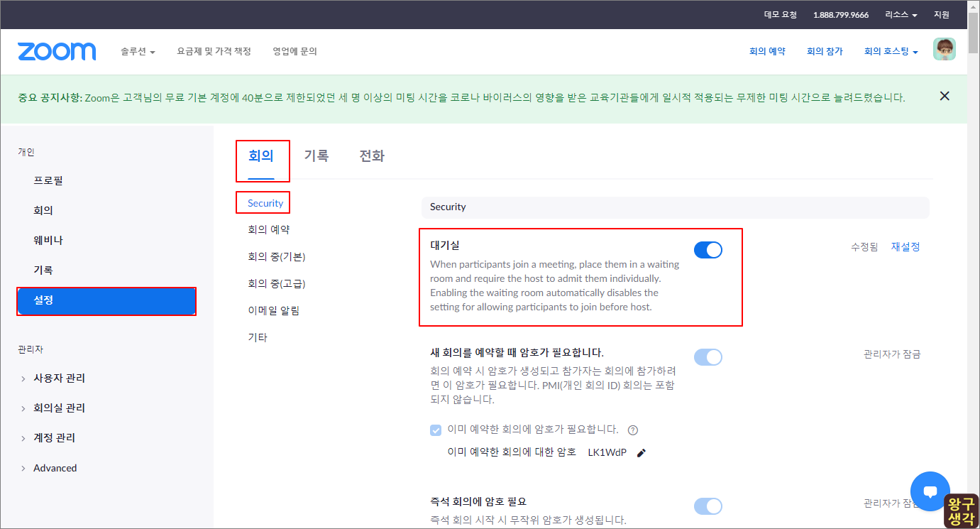Click 데모 요청 in the top bar
The image size is (980, 529).
coord(780,15)
